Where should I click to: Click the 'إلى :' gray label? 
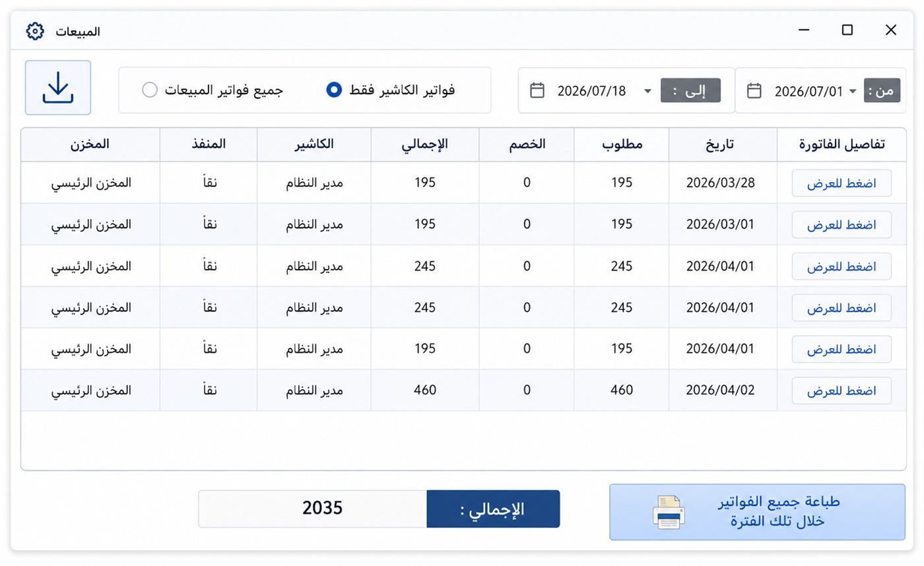(x=690, y=90)
